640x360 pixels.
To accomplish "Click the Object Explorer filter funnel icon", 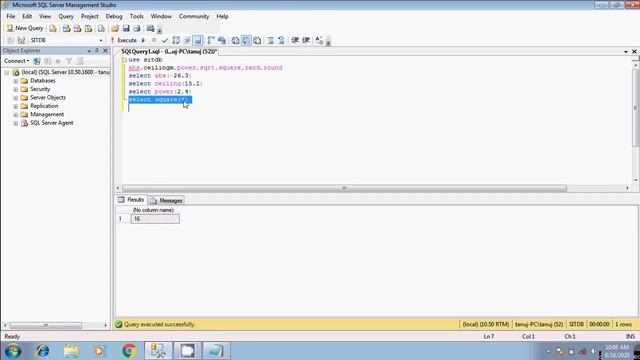I will pyautogui.click(x=69, y=61).
